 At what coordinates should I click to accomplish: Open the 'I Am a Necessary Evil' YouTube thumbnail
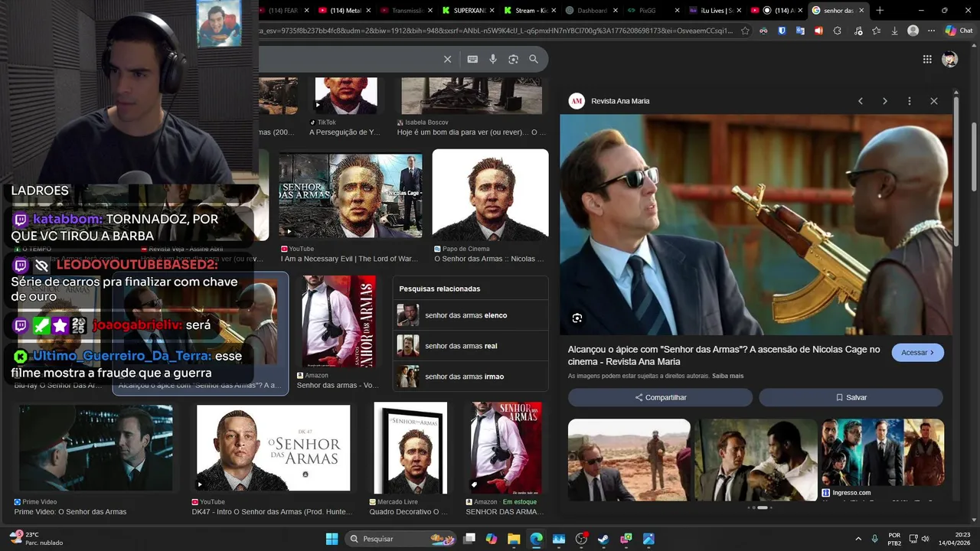click(351, 195)
